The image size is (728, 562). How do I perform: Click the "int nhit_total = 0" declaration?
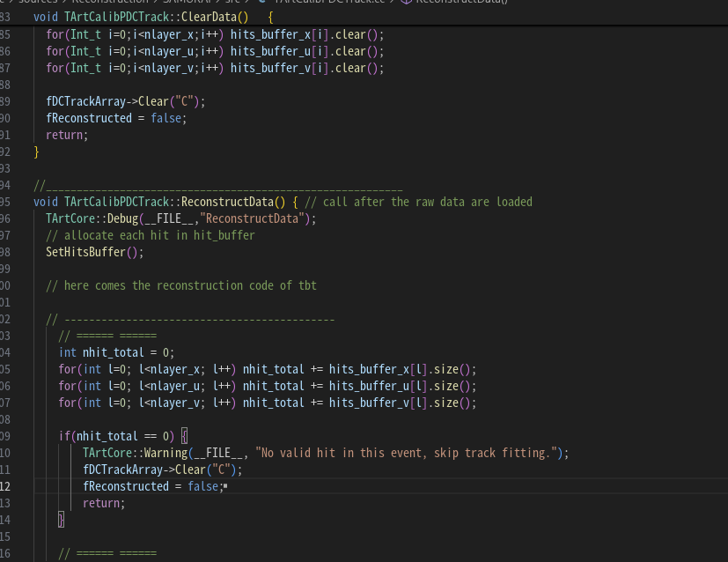click(x=116, y=352)
